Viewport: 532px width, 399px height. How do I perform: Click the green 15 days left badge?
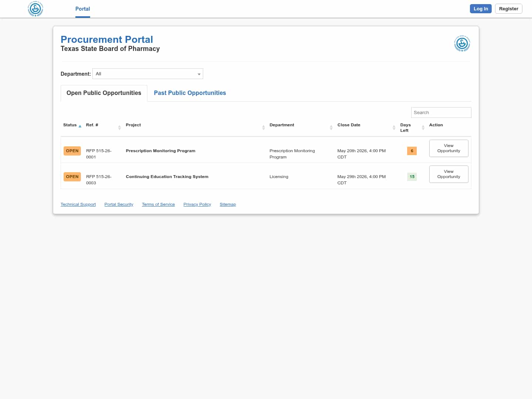[x=412, y=177]
